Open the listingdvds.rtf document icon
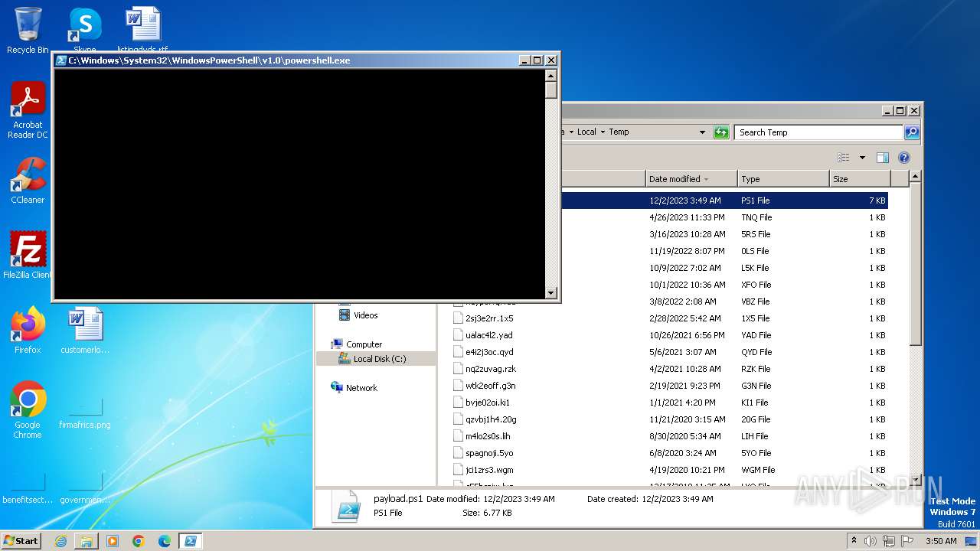Screen dimensions: 980x551 point(142,28)
